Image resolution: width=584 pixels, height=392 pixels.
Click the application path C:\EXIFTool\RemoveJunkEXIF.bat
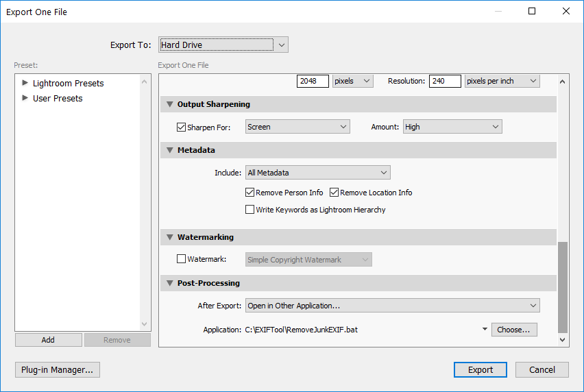tap(302, 330)
